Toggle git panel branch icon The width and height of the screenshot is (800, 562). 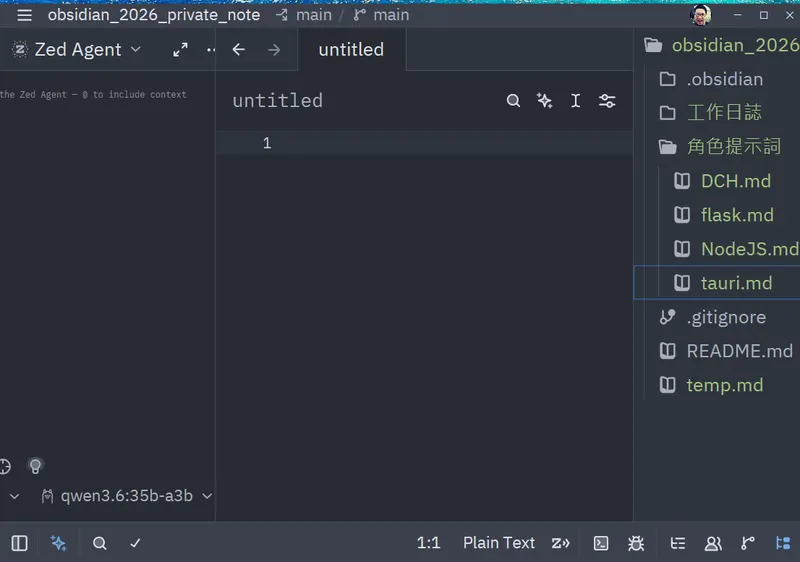click(x=748, y=543)
